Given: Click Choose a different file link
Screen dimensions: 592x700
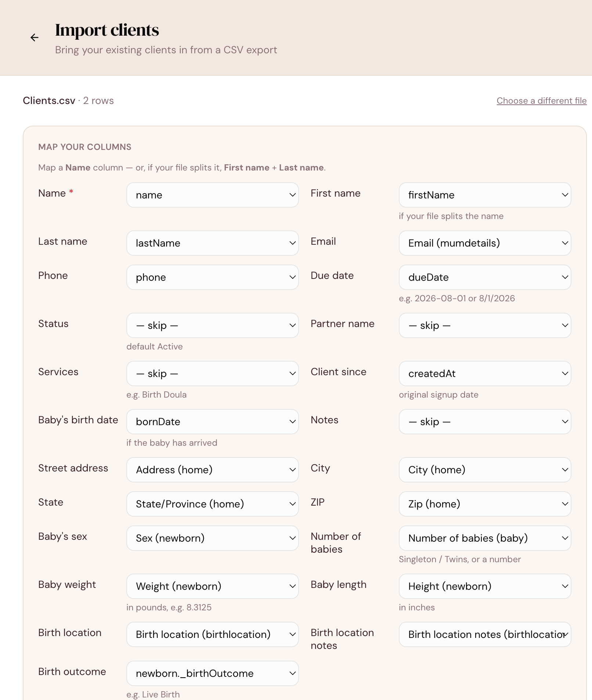Looking at the screenshot, I should click(541, 101).
